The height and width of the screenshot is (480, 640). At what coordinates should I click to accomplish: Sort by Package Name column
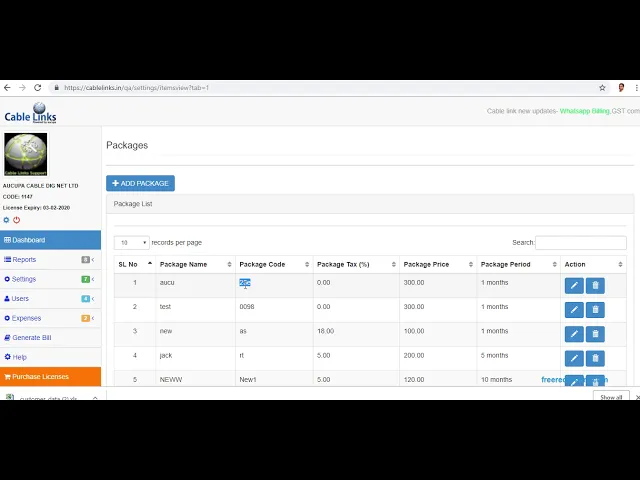point(195,264)
